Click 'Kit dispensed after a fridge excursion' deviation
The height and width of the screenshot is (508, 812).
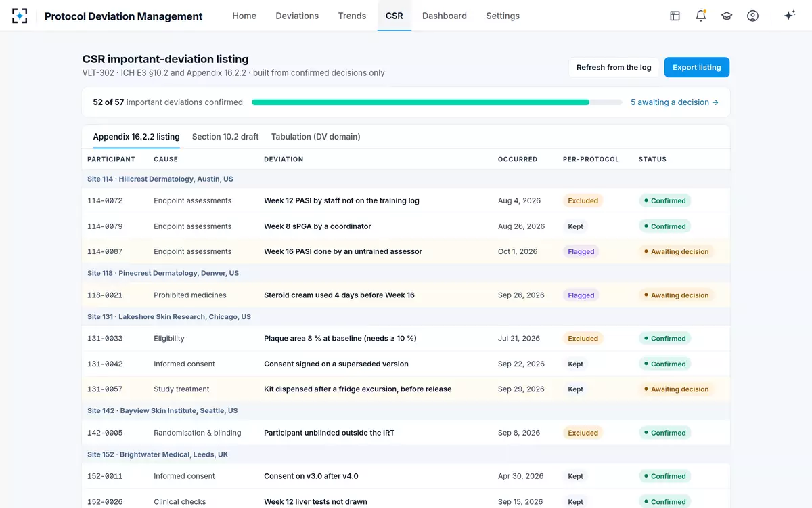358,389
